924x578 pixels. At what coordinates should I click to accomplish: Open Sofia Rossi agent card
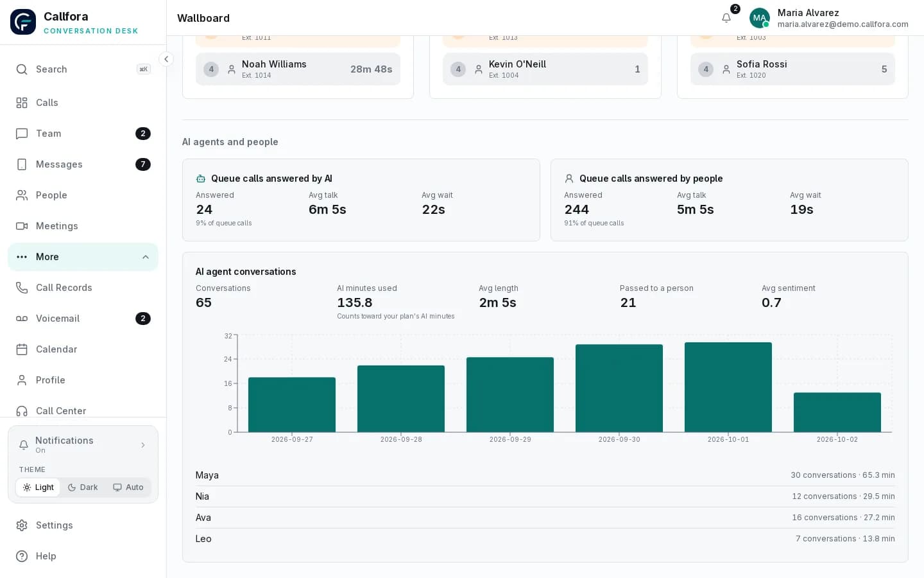792,69
